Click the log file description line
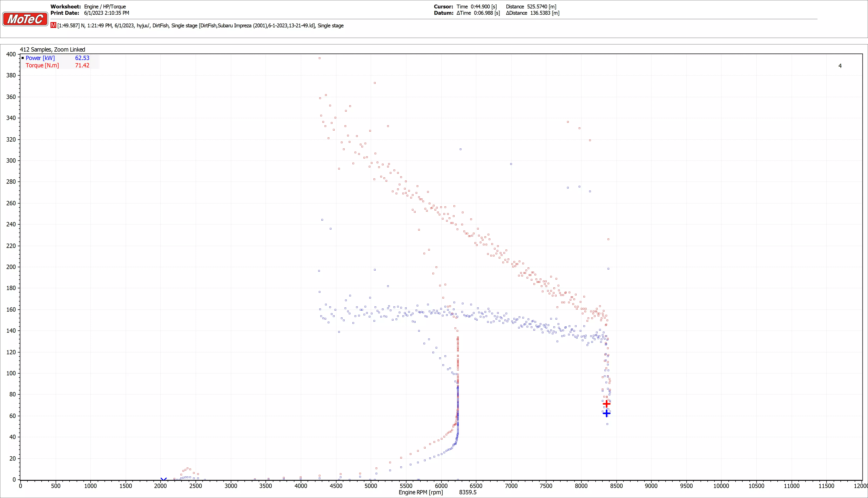The image size is (868, 498). 200,26
